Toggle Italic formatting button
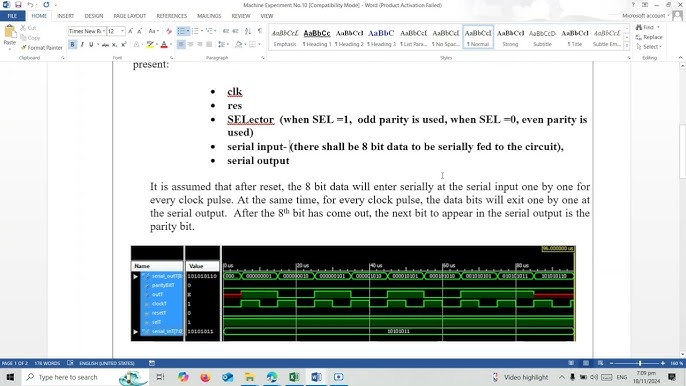Image resolution: width=686 pixels, height=386 pixels. point(82,44)
